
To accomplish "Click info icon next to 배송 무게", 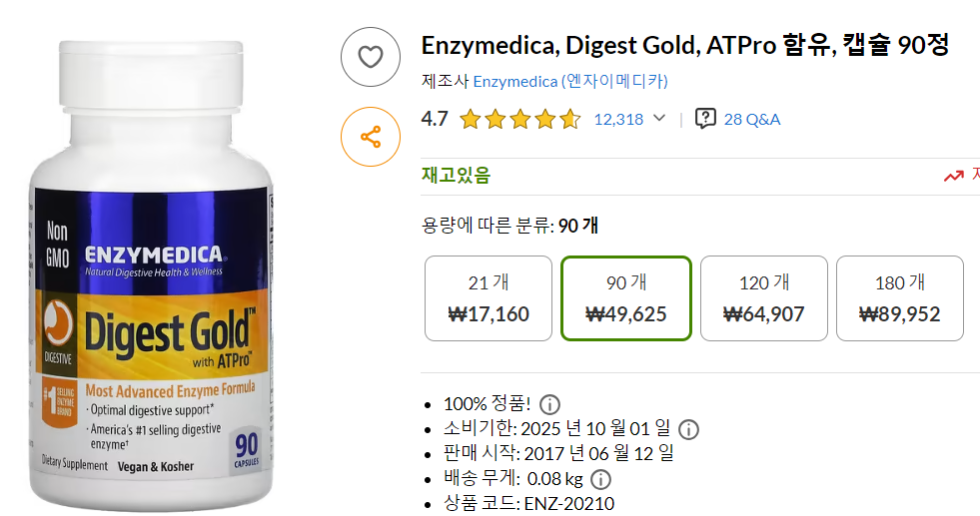I will (x=600, y=480).
